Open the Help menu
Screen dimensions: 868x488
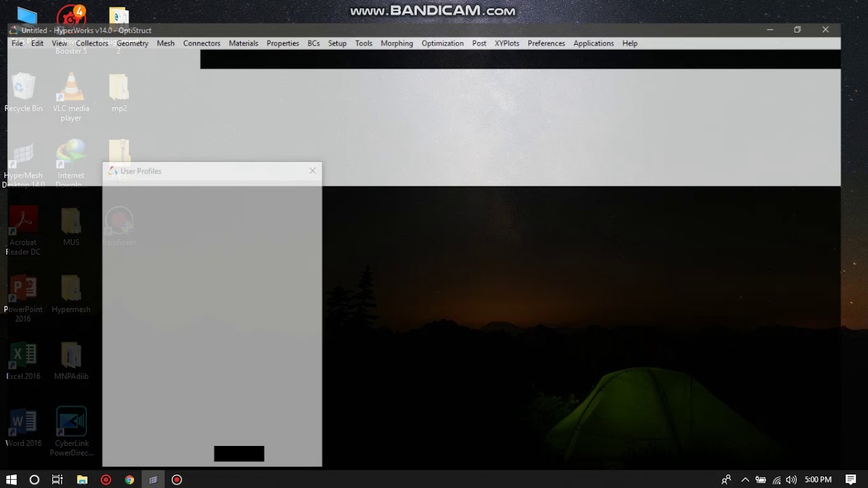[629, 43]
